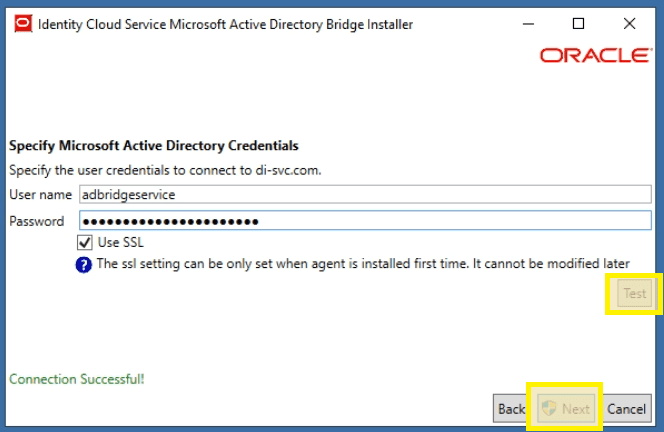Click the User name input field

coord(365,194)
